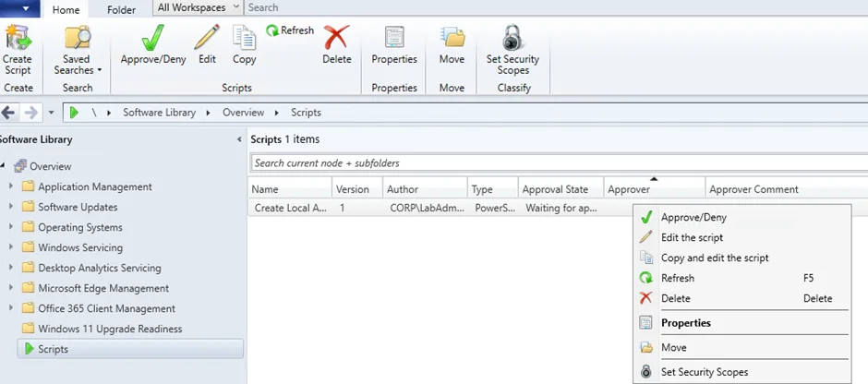This screenshot has height=384, width=868.
Task: Collapse the Overview tree node
Action: [4, 166]
